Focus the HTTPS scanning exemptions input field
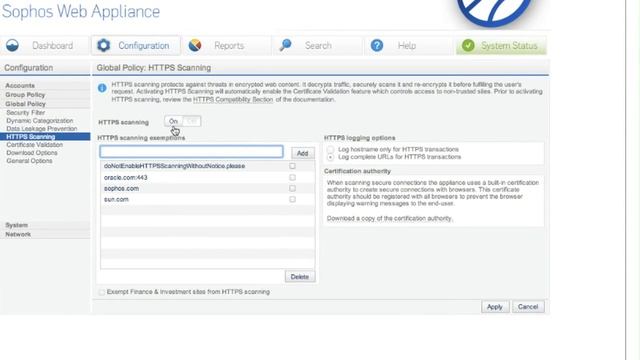 point(191,152)
